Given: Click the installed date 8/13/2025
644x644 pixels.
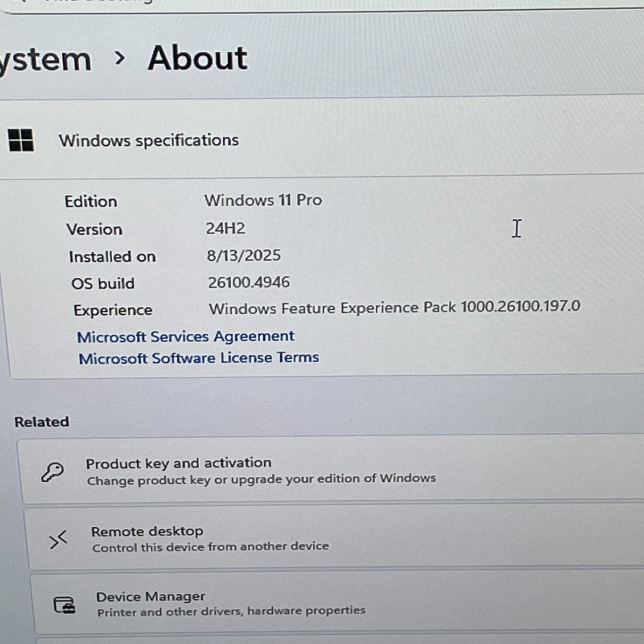Looking at the screenshot, I should click(x=244, y=255).
